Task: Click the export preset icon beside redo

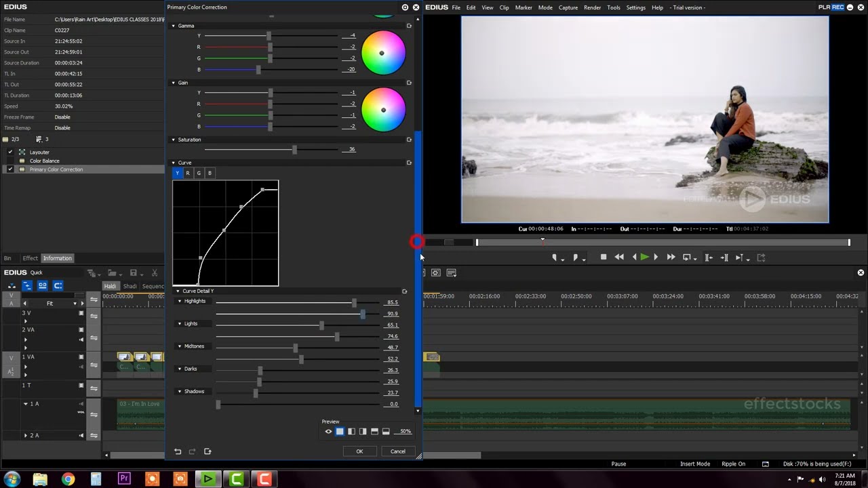Action: point(208,451)
